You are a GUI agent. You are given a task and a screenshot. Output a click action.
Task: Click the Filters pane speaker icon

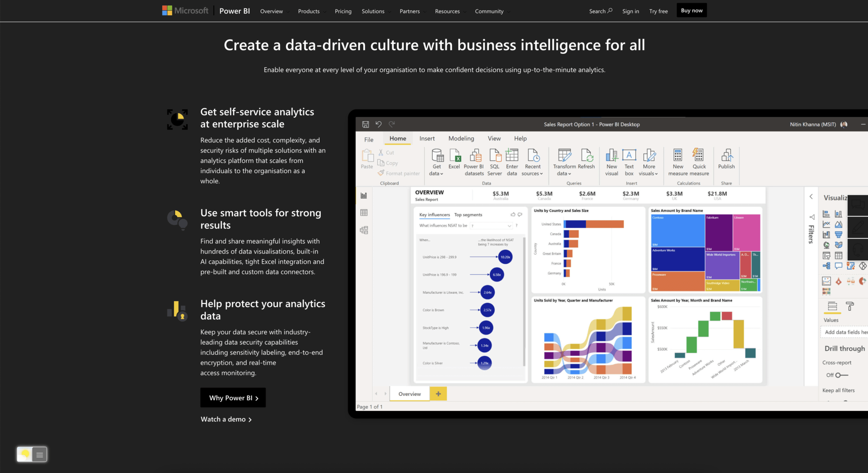(812, 217)
